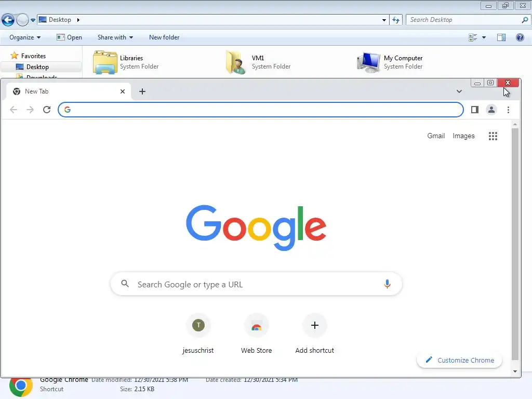Click the Desktop location in Explorer's address bar
The image size is (532, 399).
tap(60, 20)
